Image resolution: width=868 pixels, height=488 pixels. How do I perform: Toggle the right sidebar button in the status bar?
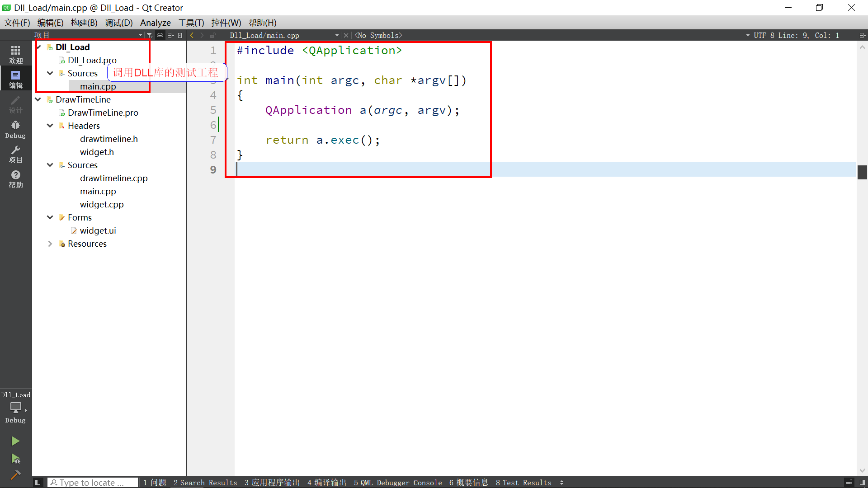(x=862, y=483)
